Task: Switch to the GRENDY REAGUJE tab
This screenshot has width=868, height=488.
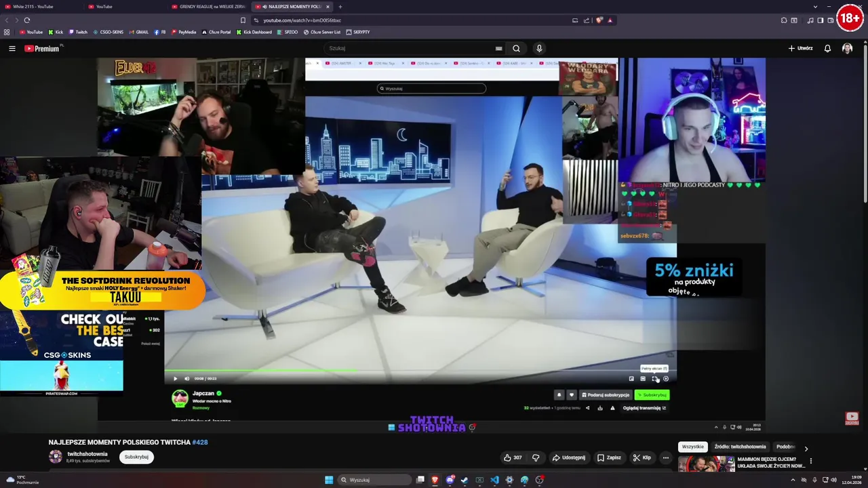Action: click(209, 7)
